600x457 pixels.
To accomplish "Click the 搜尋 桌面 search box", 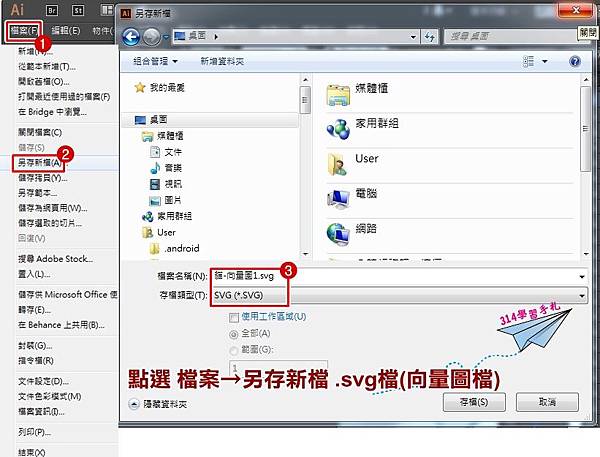I will coord(511,37).
